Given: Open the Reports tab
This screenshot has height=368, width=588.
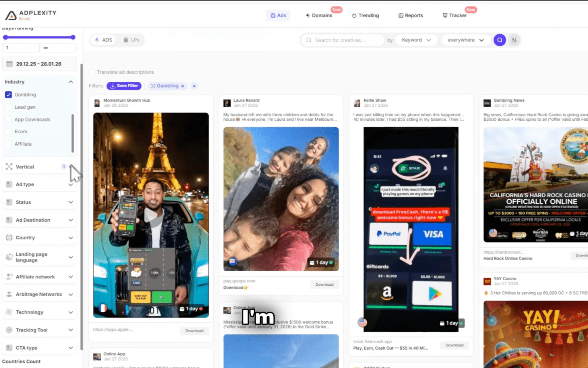Looking at the screenshot, I should pyautogui.click(x=411, y=15).
